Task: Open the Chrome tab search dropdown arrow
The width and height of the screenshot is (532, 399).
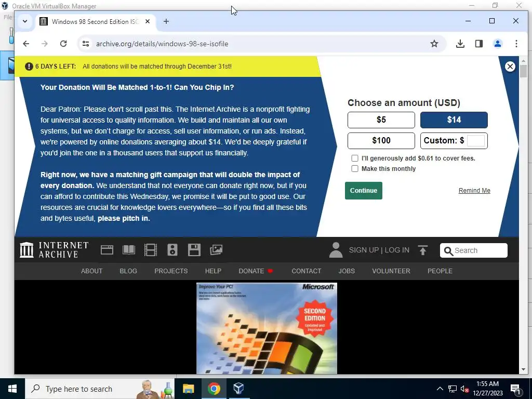Action: tap(25, 21)
